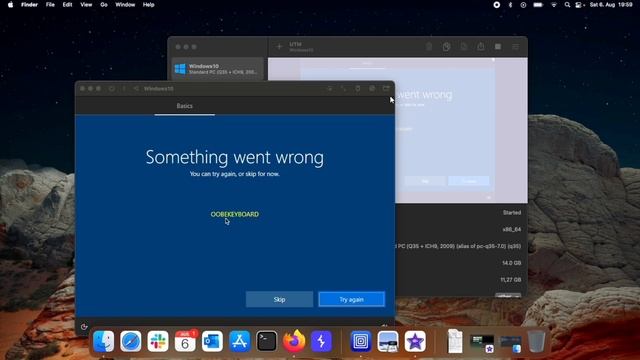Click the "x86_64" architecture value in UTM

pyautogui.click(x=511, y=229)
